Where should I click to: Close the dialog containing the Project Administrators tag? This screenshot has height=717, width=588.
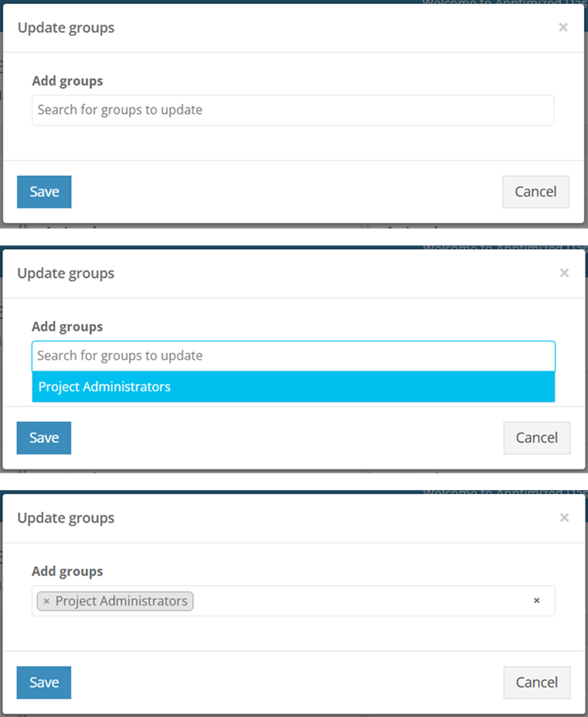564,518
